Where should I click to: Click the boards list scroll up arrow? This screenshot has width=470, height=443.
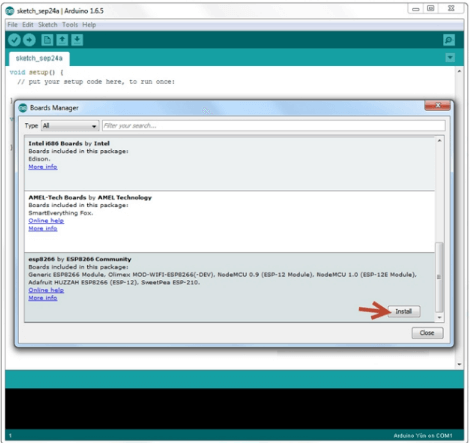[439, 141]
